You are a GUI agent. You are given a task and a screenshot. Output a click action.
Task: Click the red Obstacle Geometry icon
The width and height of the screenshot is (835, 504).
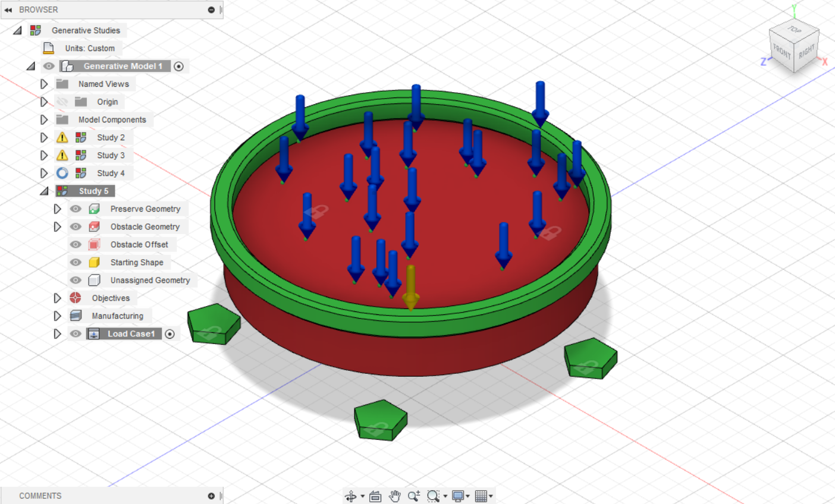(x=94, y=226)
